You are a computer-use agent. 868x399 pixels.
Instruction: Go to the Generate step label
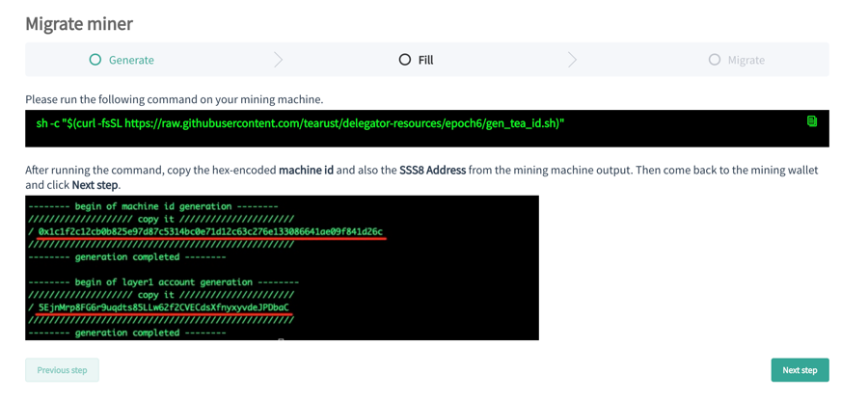(131, 60)
